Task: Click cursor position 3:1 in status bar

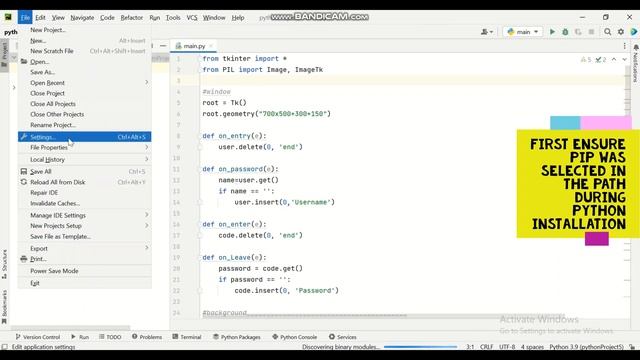Action: pyautogui.click(x=470, y=347)
